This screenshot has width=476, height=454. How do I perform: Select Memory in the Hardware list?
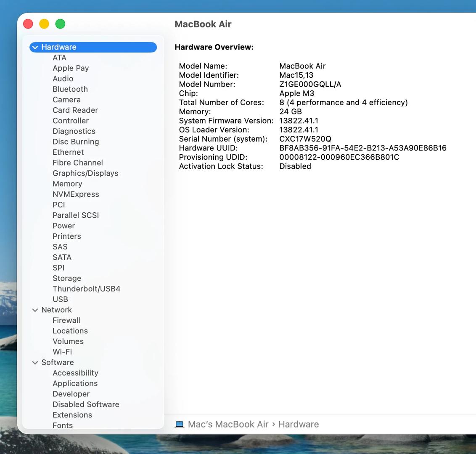click(x=67, y=184)
